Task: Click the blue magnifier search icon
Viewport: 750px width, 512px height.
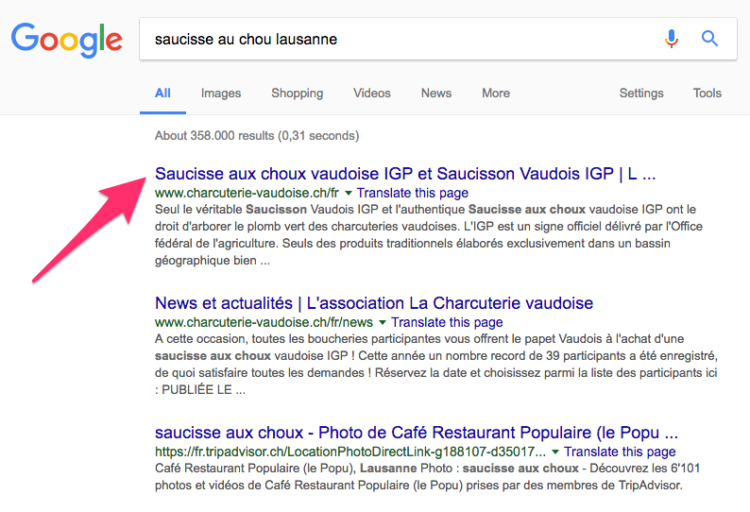Action: pos(709,38)
